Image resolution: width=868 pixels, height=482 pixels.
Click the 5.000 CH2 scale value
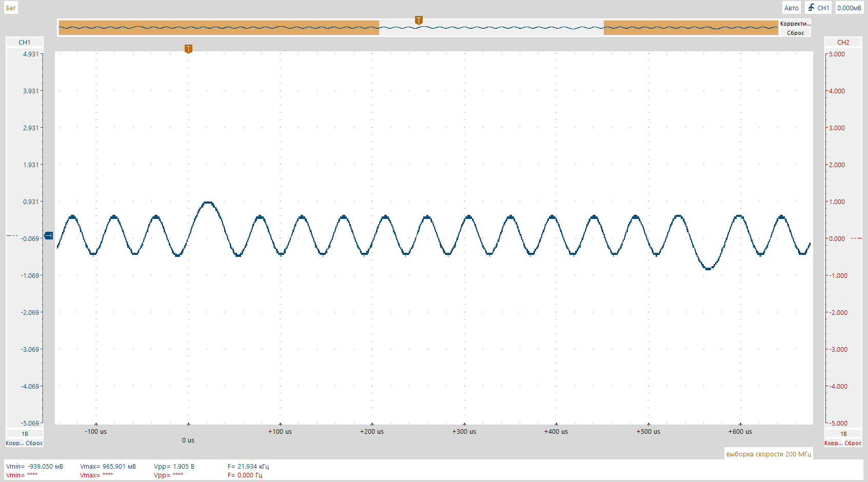pos(837,54)
